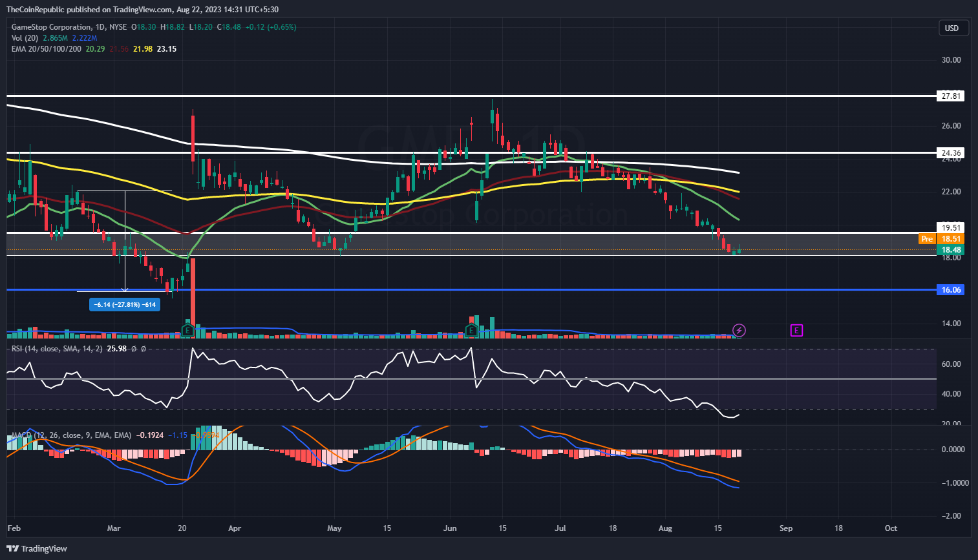Select the MACD indicator legend label

[72, 435]
